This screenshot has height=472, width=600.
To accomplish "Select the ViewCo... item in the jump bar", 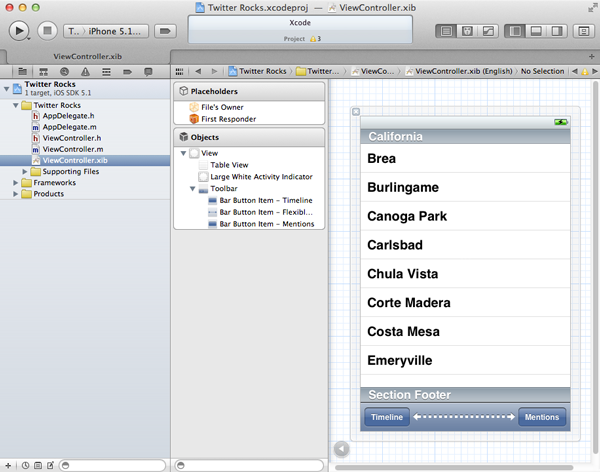I will (x=373, y=71).
